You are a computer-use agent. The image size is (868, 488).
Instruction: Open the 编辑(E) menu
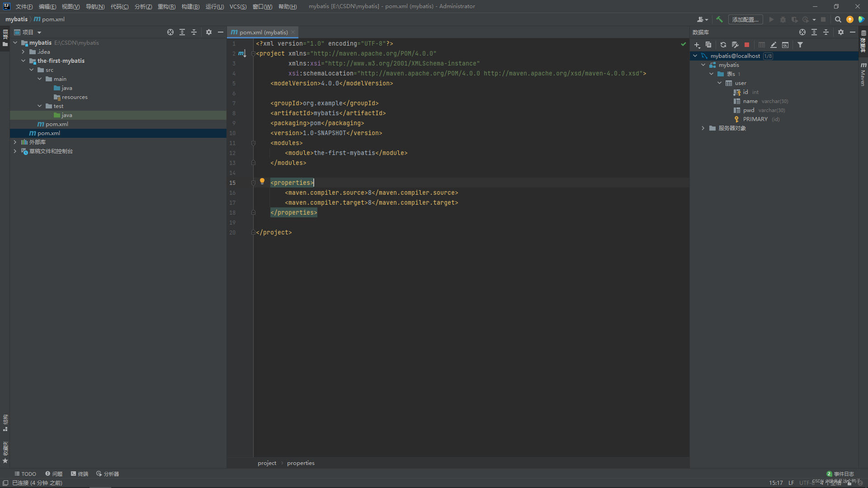pos(47,6)
